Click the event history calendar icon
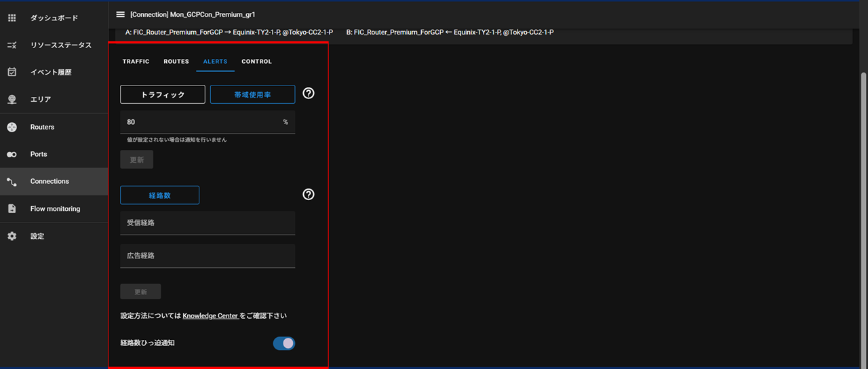 (12, 72)
